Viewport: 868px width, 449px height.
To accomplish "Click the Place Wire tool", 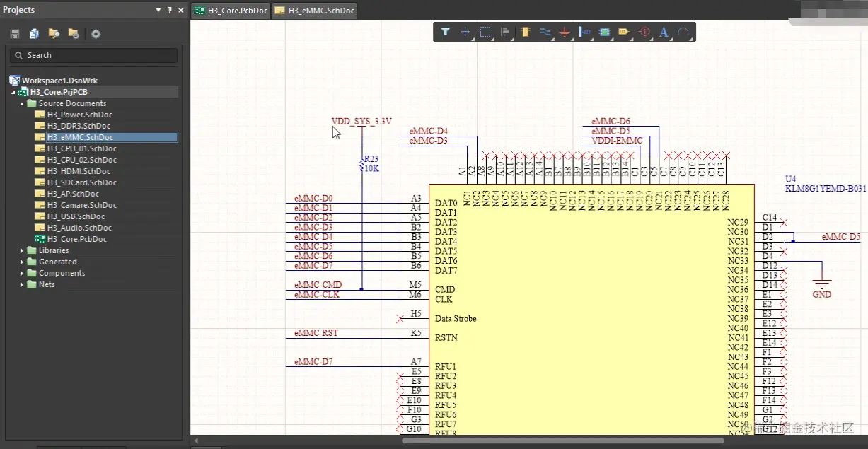I will pyautogui.click(x=545, y=32).
